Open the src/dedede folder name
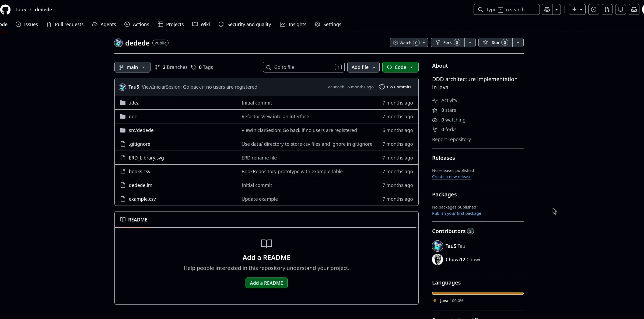This screenshot has height=319, width=644. point(141,130)
